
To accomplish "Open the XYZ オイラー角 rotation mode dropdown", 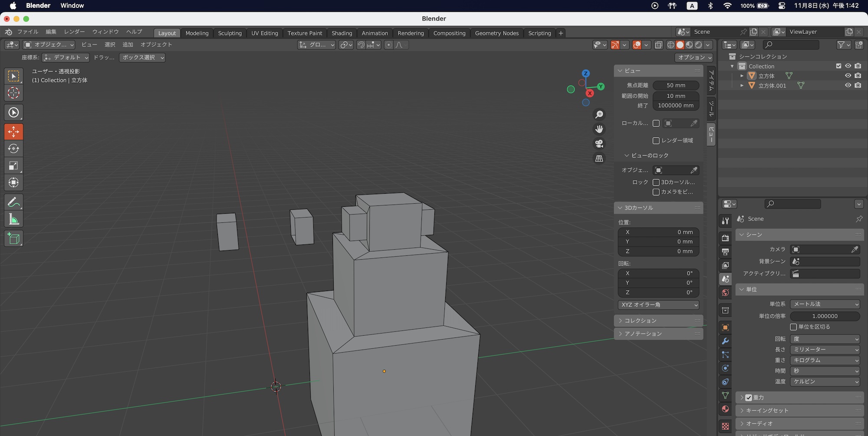I will click(658, 305).
